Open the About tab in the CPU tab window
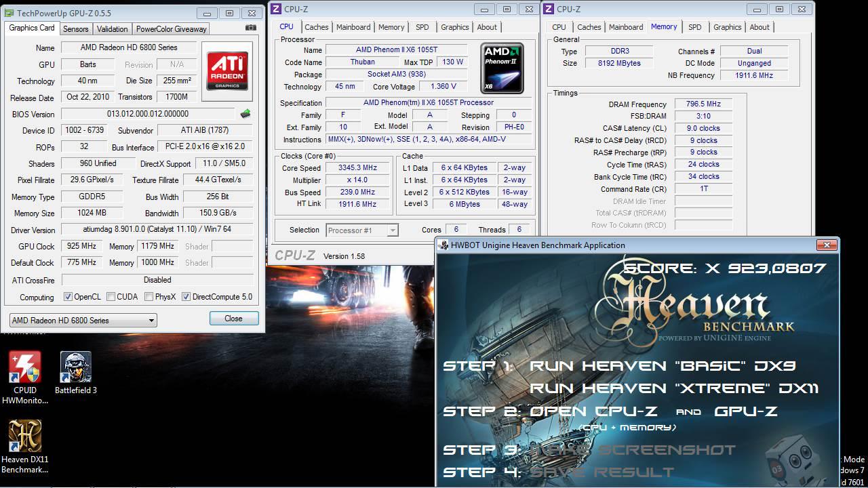 point(487,27)
